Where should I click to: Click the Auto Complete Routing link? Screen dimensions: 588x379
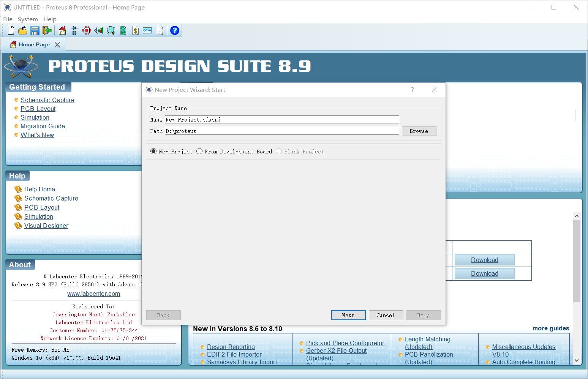(x=524, y=362)
